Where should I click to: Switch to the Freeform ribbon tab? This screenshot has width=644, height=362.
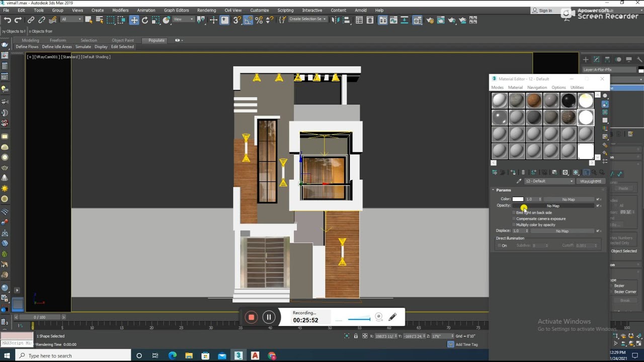pos(57,40)
